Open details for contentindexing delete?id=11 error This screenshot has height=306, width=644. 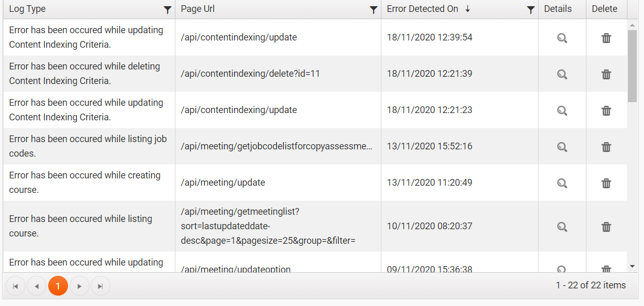(562, 74)
